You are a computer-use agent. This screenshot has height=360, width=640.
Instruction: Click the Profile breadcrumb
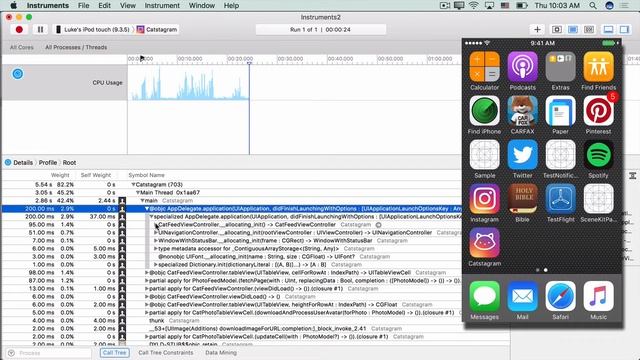coord(48,162)
